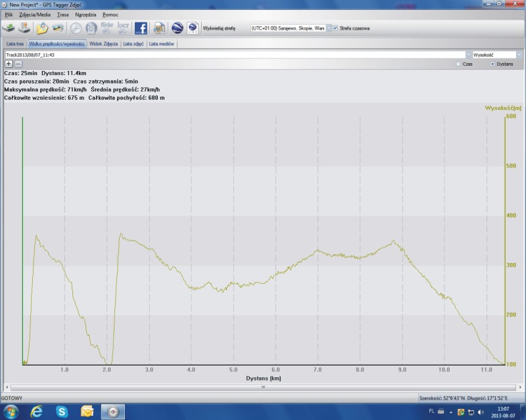Switch to the Widok Zdjęcia tab

(104, 44)
